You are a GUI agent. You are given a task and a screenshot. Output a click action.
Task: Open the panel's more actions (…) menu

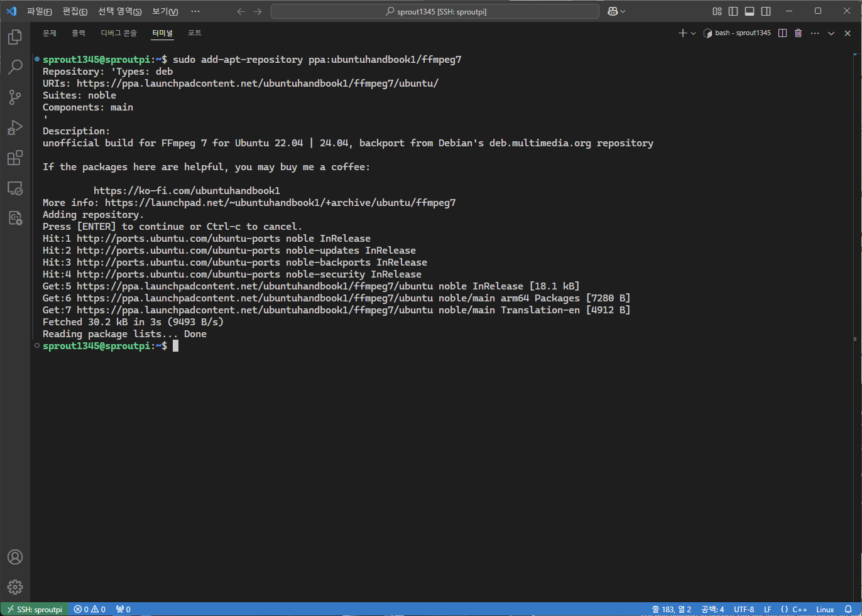coord(815,33)
